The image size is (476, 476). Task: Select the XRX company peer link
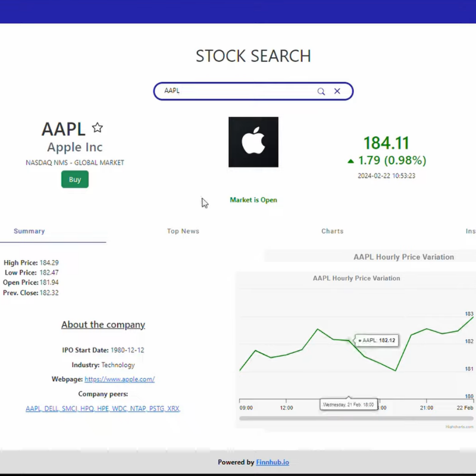coord(174,409)
